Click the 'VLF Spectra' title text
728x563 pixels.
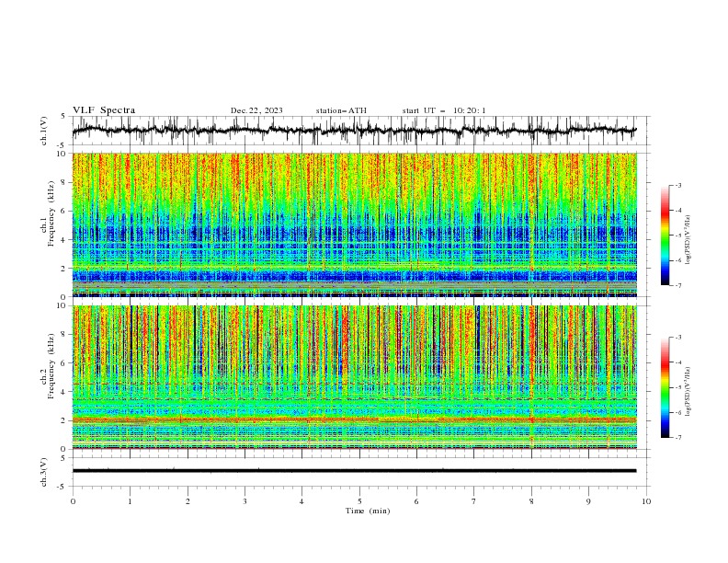104,110
